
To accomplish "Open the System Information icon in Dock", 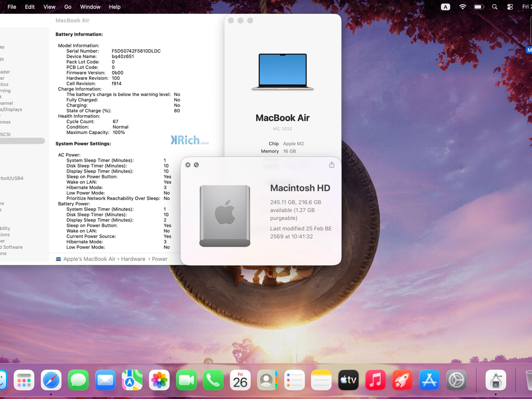I will point(496,380).
